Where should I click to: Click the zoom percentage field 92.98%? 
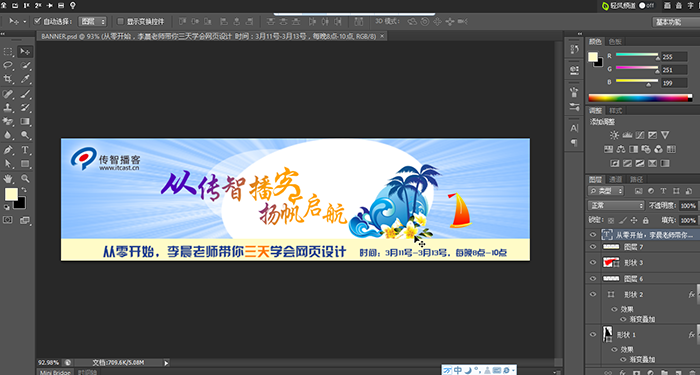pyautogui.click(x=49, y=363)
